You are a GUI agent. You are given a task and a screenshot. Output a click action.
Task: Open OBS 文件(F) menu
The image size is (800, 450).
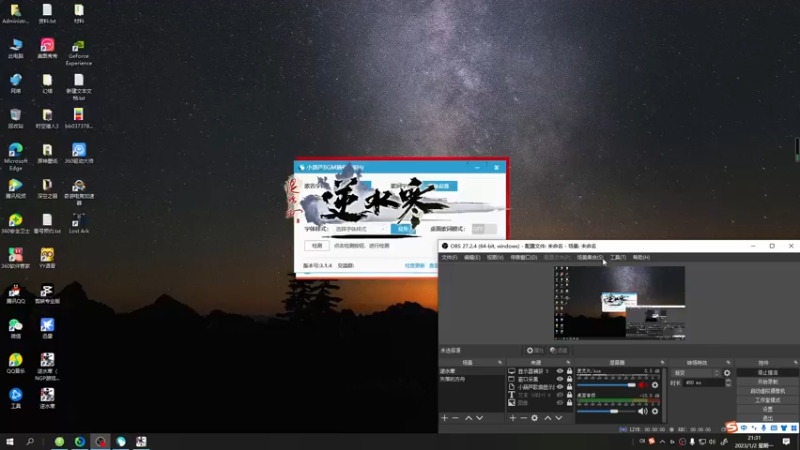[449, 258]
